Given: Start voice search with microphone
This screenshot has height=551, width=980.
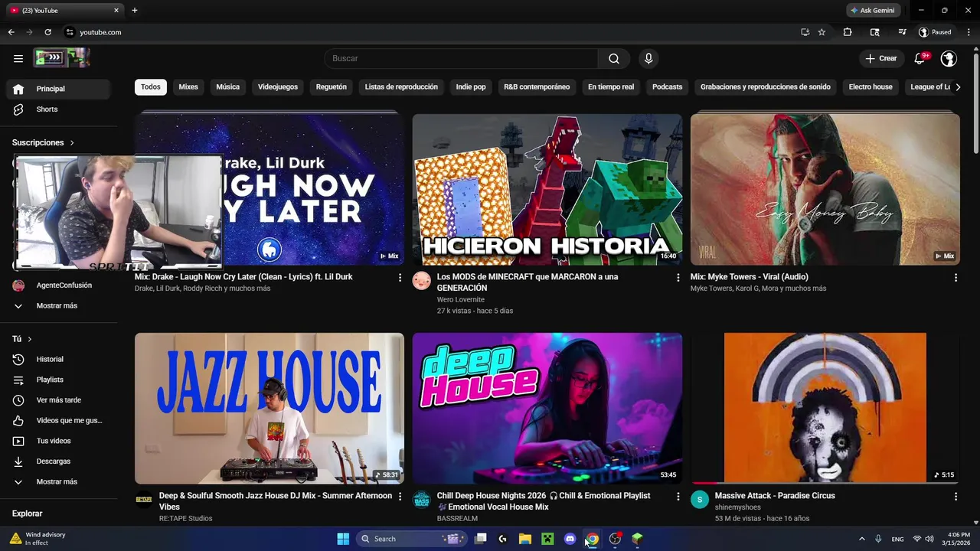Looking at the screenshot, I should [648, 59].
